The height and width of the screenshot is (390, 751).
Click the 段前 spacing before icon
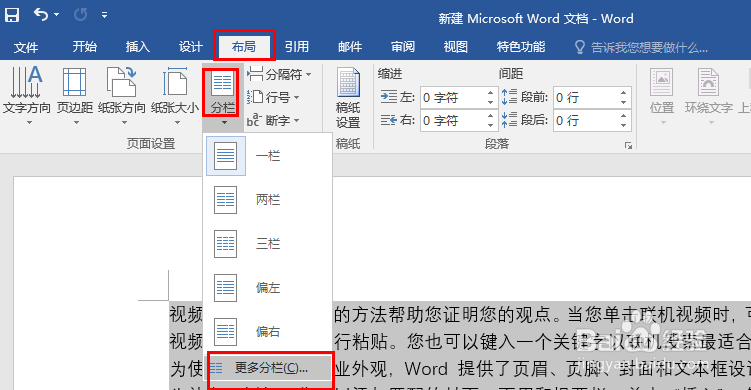point(510,97)
